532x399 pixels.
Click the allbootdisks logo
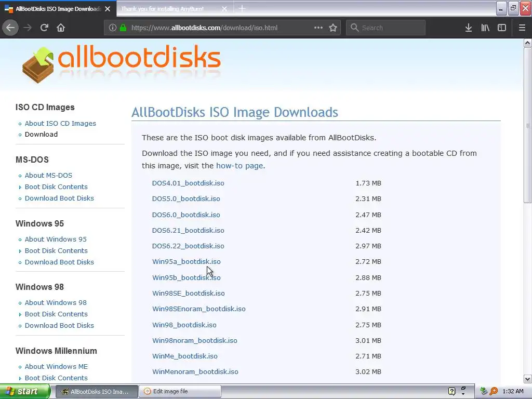pos(122,64)
